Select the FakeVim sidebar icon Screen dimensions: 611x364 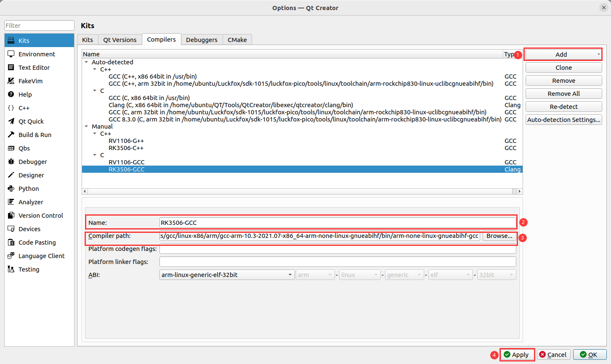[x=11, y=81]
